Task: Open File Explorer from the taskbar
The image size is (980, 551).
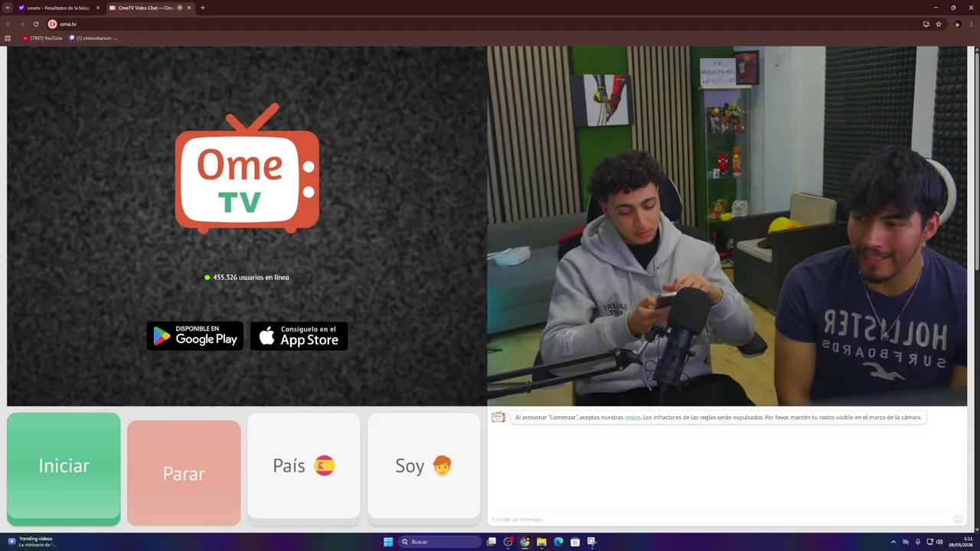Action: click(541, 542)
